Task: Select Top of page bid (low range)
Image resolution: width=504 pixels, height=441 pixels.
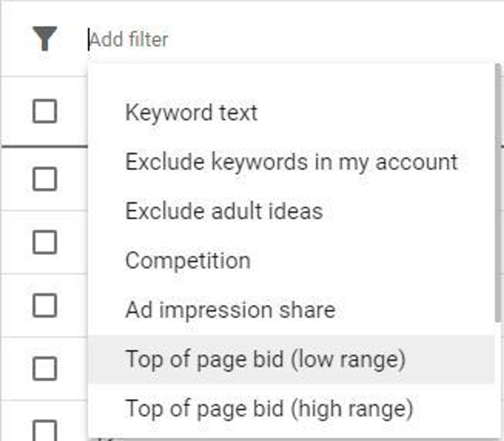Action: pos(291,359)
